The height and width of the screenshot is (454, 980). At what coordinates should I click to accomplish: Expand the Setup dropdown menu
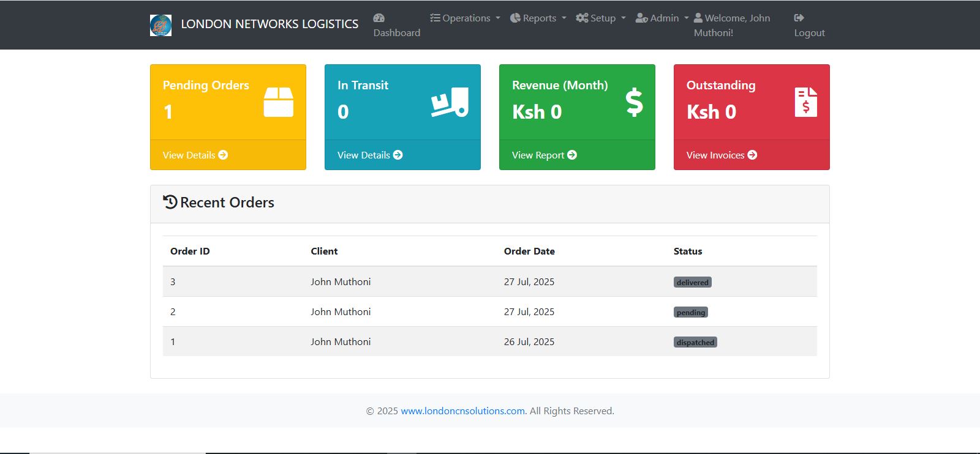(601, 18)
